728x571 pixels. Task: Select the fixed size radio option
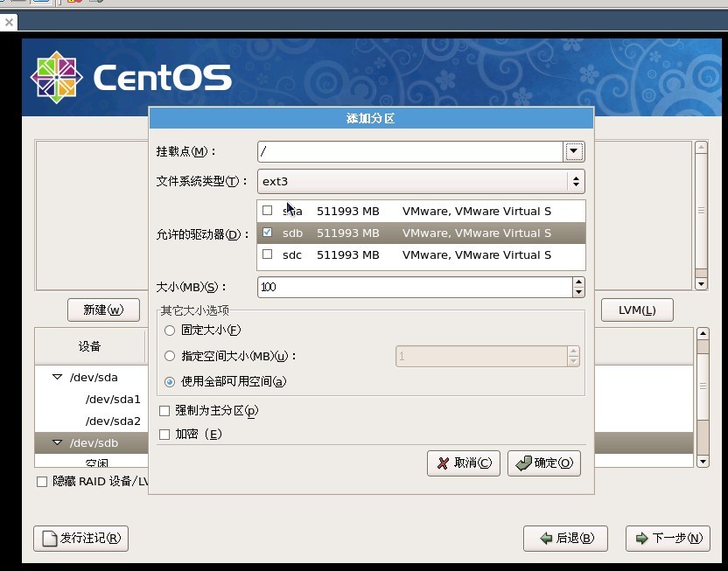(x=170, y=331)
